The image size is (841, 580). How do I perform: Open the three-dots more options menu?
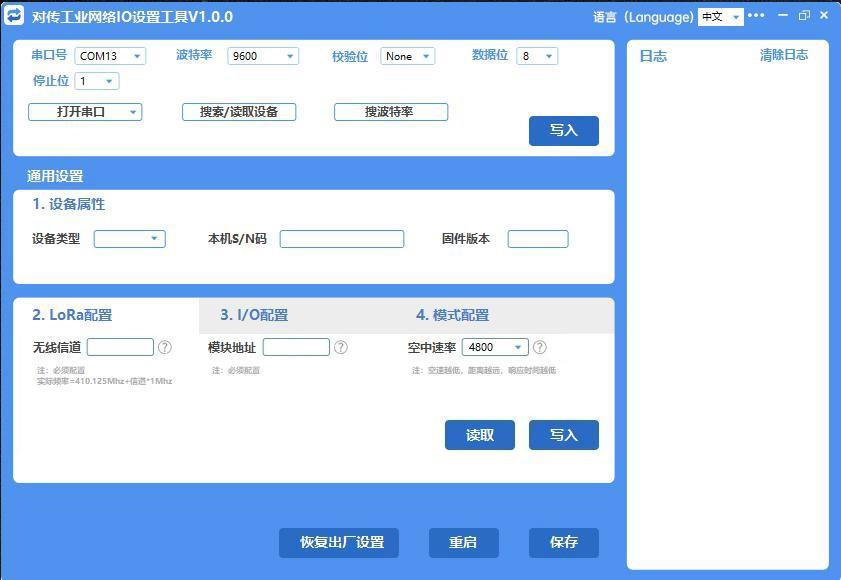756,16
